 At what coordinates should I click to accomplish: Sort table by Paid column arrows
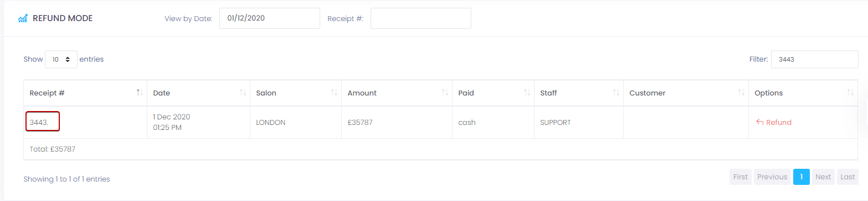click(x=527, y=93)
